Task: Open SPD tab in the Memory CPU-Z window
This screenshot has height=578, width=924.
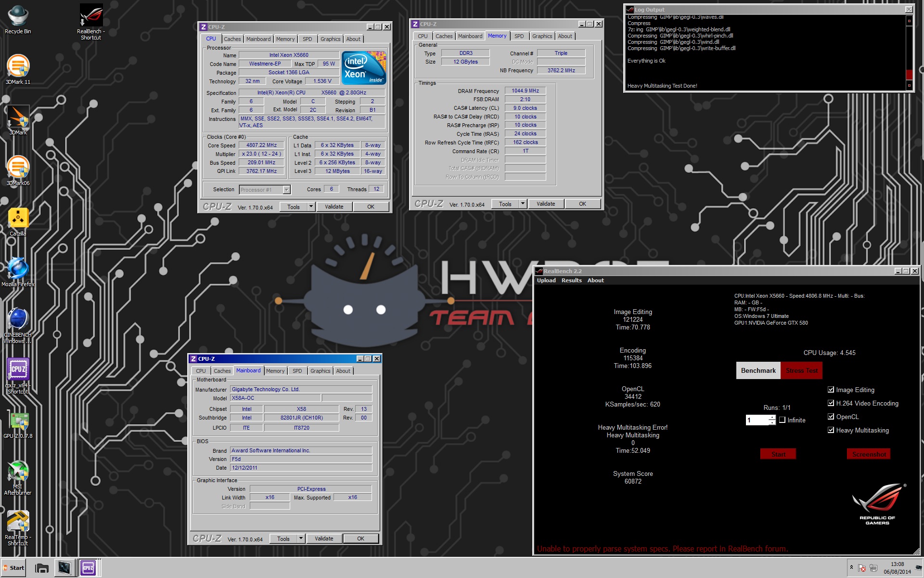Action: point(519,36)
